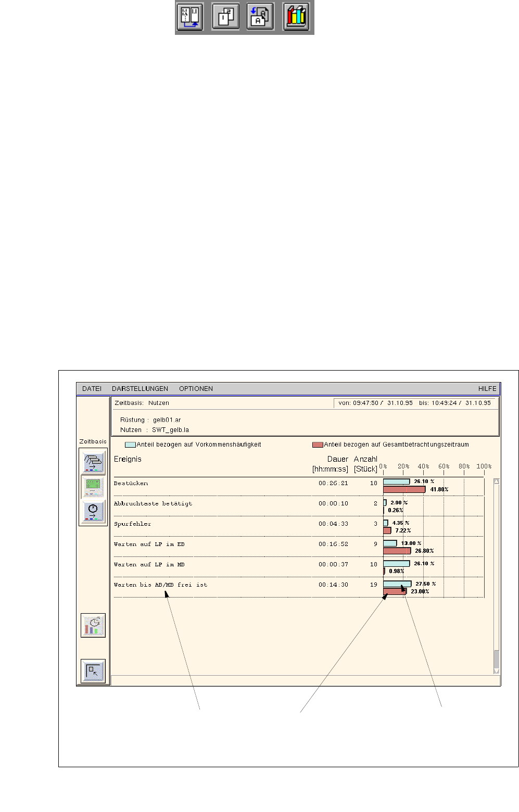
Task: Select the 'Abbruchtaste betätigt' event row
Action: click(299, 506)
